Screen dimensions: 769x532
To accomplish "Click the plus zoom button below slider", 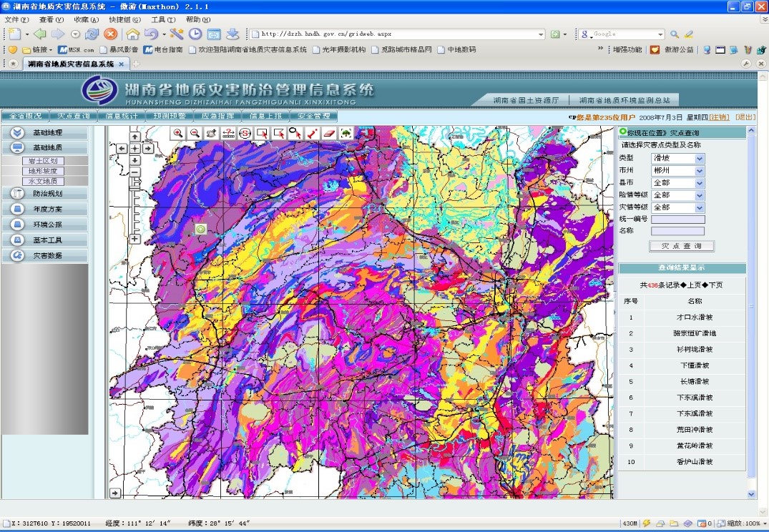I will click(134, 239).
